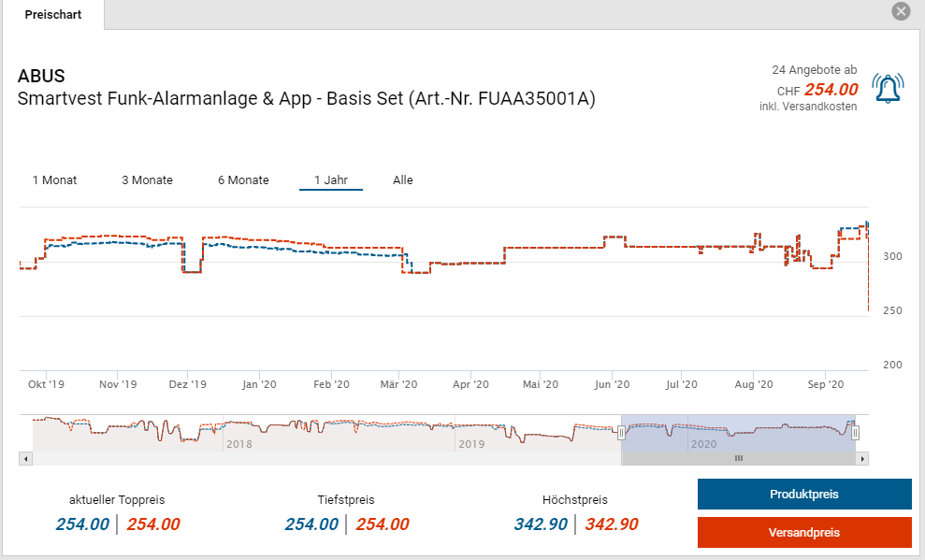Click the navigator's left range handle
The height and width of the screenshot is (560, 925).
(x=621, y=432)
